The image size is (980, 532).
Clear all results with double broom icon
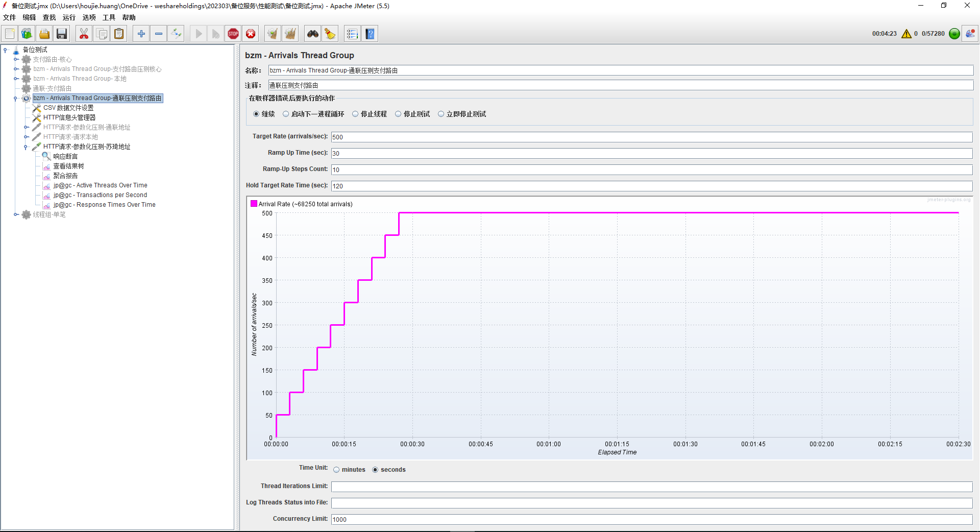[290, 34]
